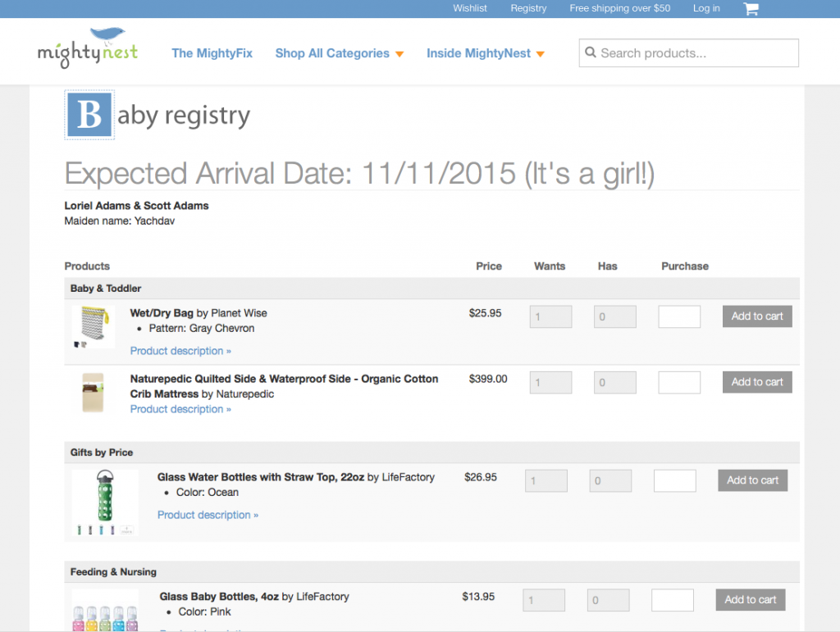Click 'Pattern: Gray Chevron' text

click(x=202, y=328)
